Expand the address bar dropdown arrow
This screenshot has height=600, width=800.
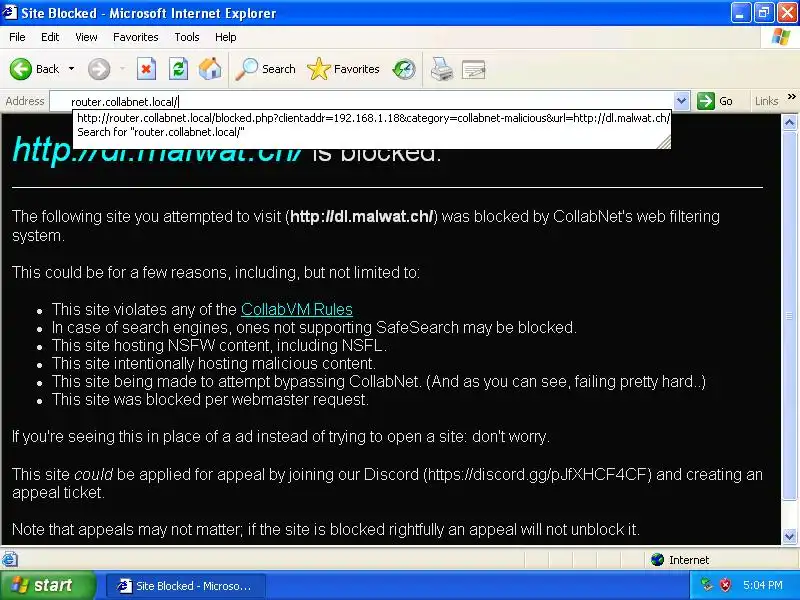click(681, 101)
